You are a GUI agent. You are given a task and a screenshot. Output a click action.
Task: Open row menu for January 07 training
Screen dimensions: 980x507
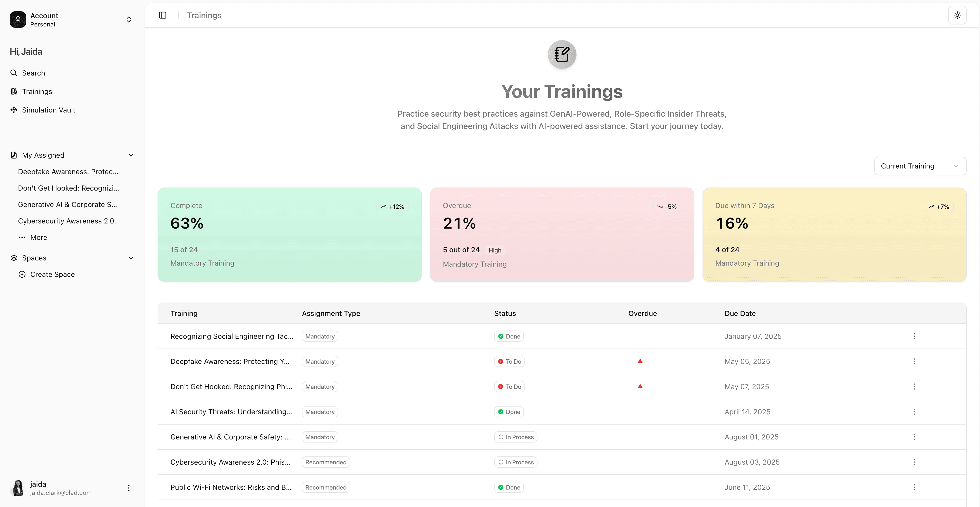pos(914,336)
